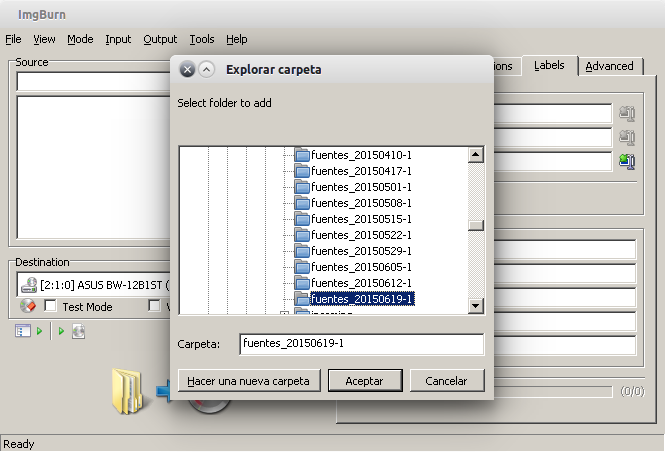The height and width of the screenshot is (452, 665).
Task: Click the folder tree scroll down arrow
Action: tap(476, 305)
